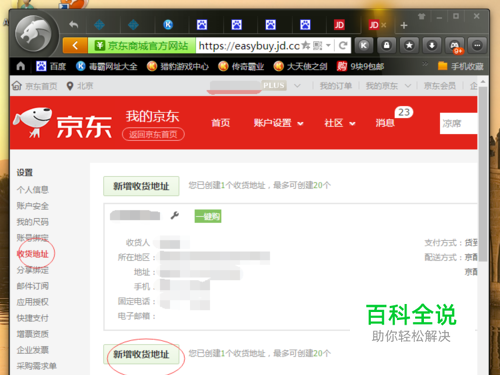The image size is (500, 375).
Task: Select 采购需求单 in sidebar
Action: click(x=37, y=366)
